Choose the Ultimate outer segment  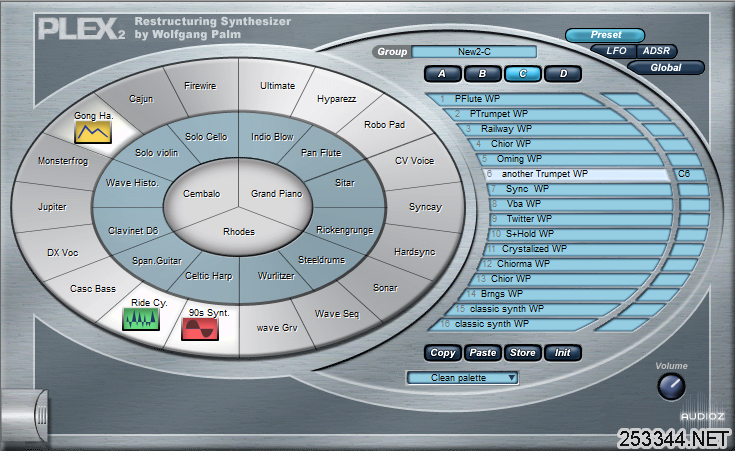click(278, 86)
